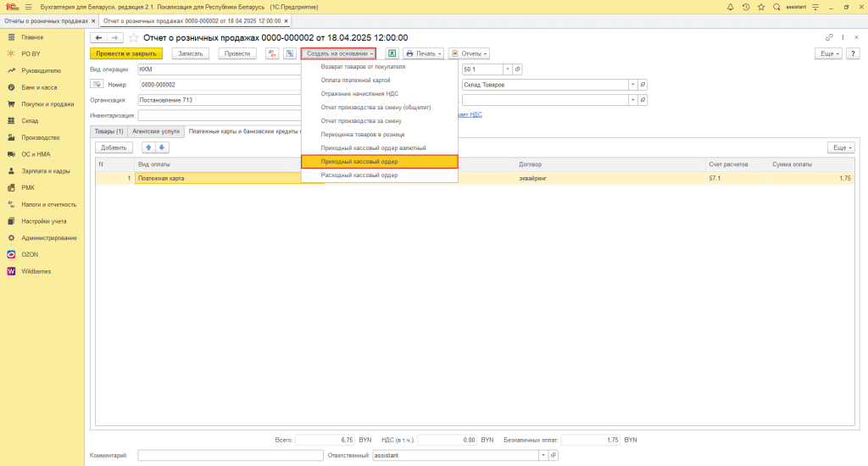Choose Возврат товаров от покупателя
The height and width of the screenshot is (466, 868).
point(380,66)
